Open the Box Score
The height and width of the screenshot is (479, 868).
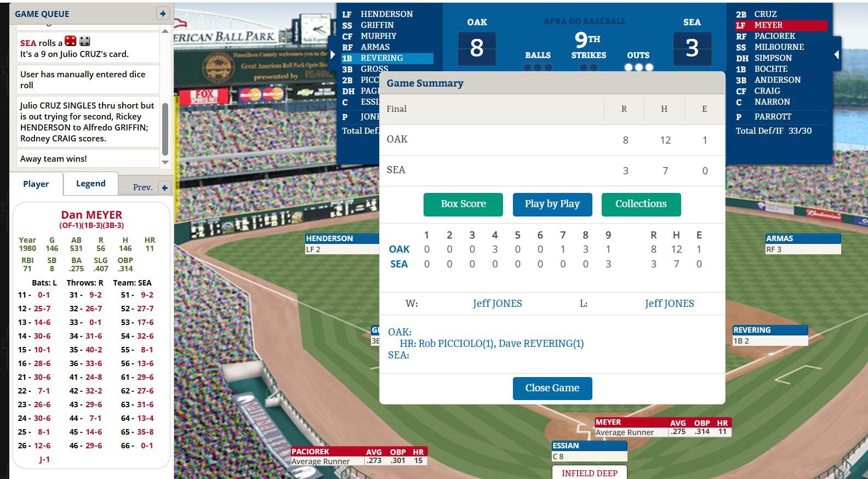tap(463, 204)
